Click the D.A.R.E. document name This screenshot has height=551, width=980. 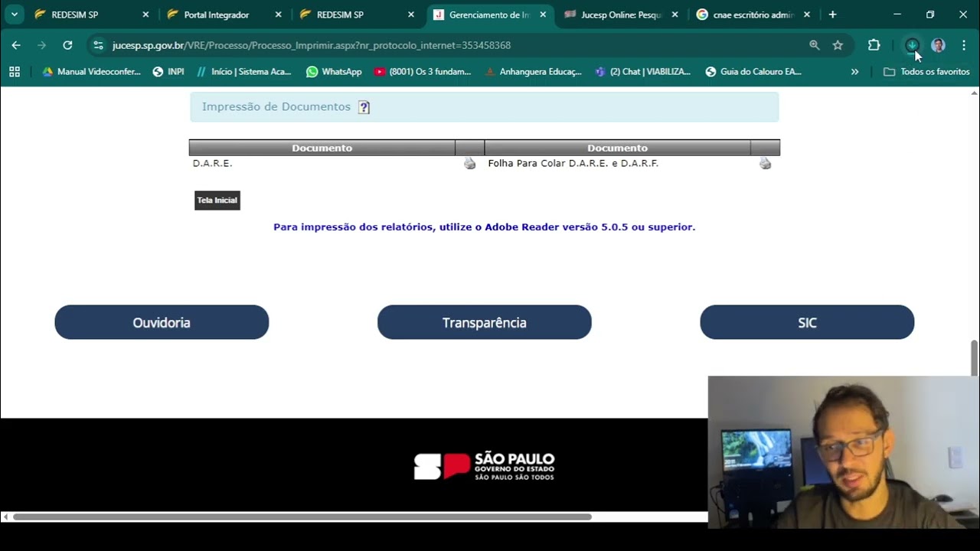(x=212, y=164)
